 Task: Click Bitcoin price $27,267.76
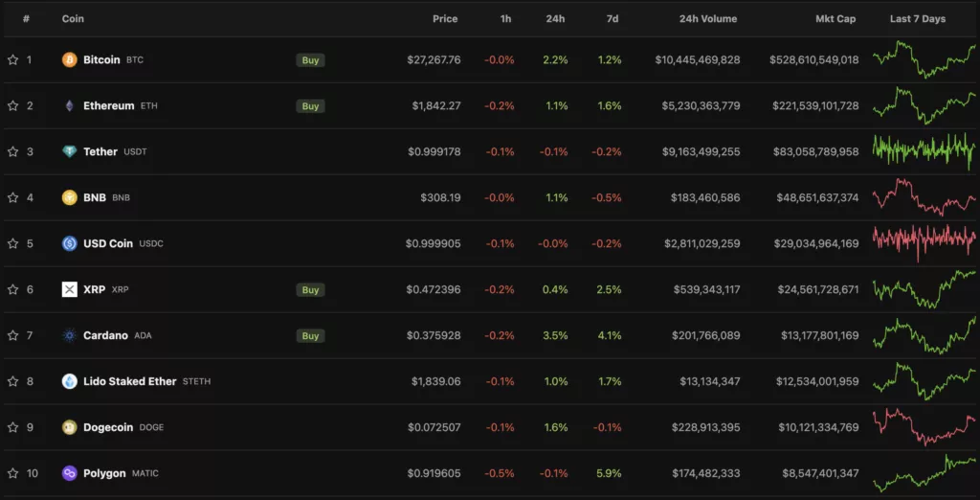434,60
